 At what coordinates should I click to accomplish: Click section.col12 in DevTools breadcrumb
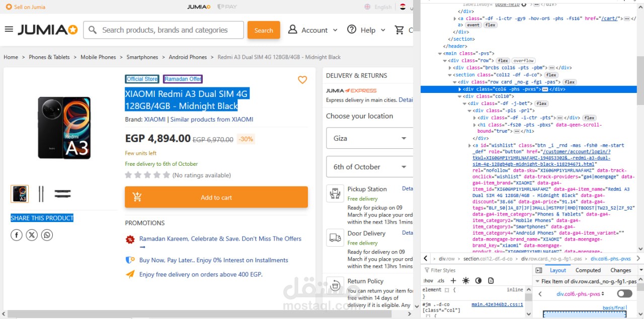(488, 259)
